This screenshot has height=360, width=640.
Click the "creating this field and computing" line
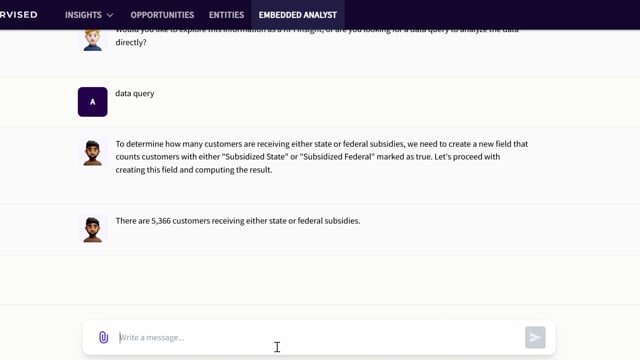(194, 170)
